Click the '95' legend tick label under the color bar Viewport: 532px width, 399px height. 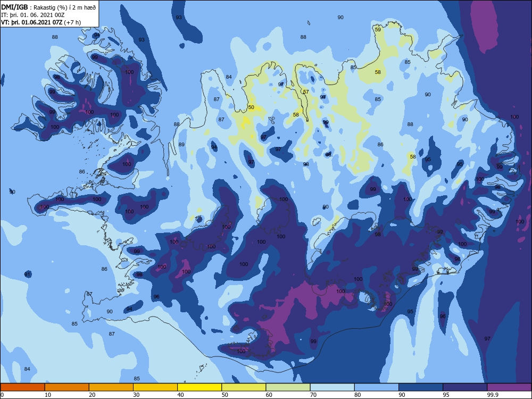(x=446, y=395)
